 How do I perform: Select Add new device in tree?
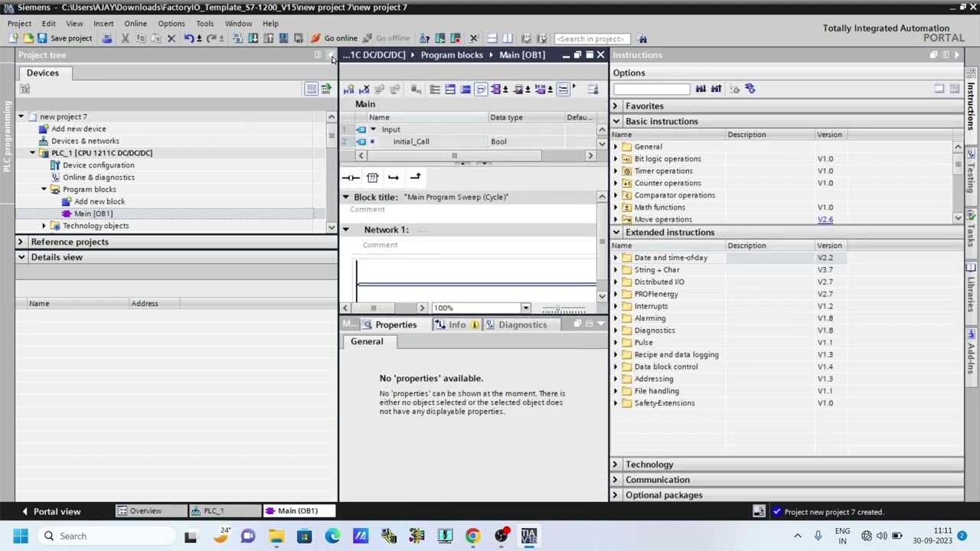point(79,129)
